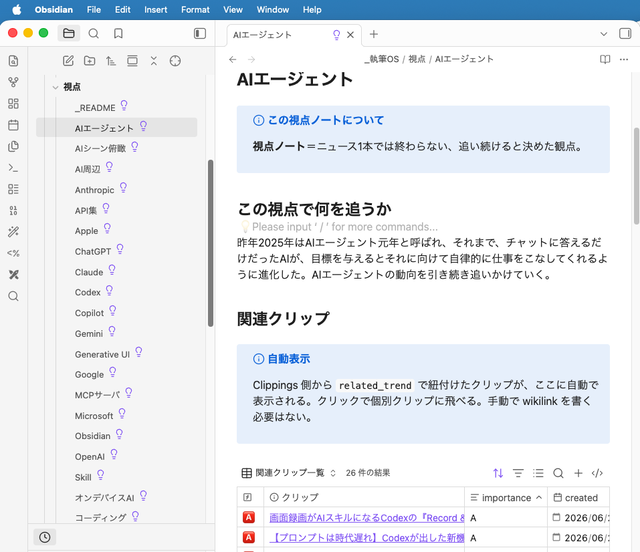This screenshot has height=552, width=640.
Task: Click the filter icon in table toolbar
Action: coord(518,473)
